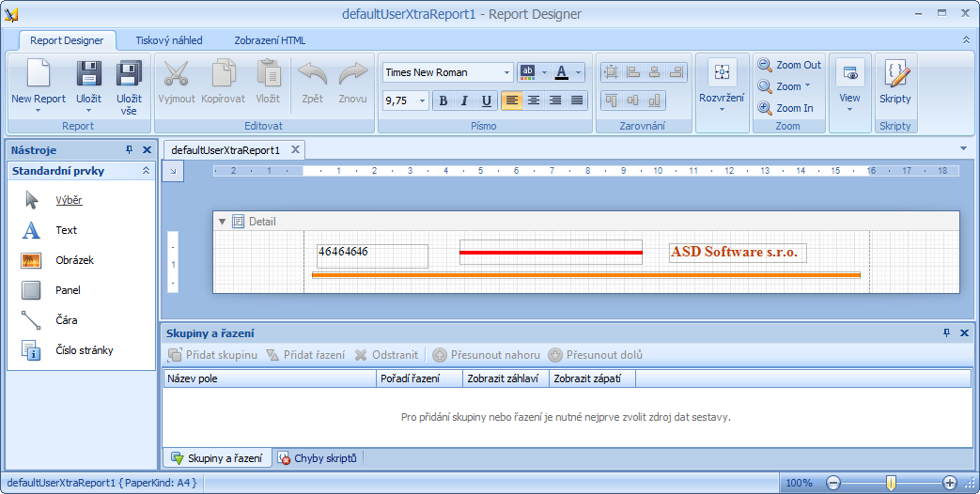The image size is (980, 494).
Task: Switch to the Zobrazení HTML tab
Action: [270, 40]
